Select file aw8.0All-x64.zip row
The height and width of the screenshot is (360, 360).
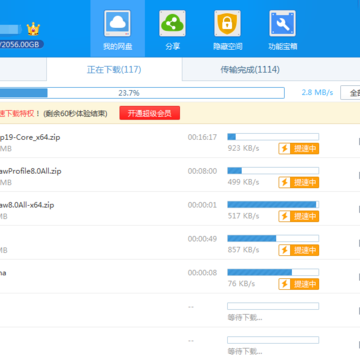[180, 209]
